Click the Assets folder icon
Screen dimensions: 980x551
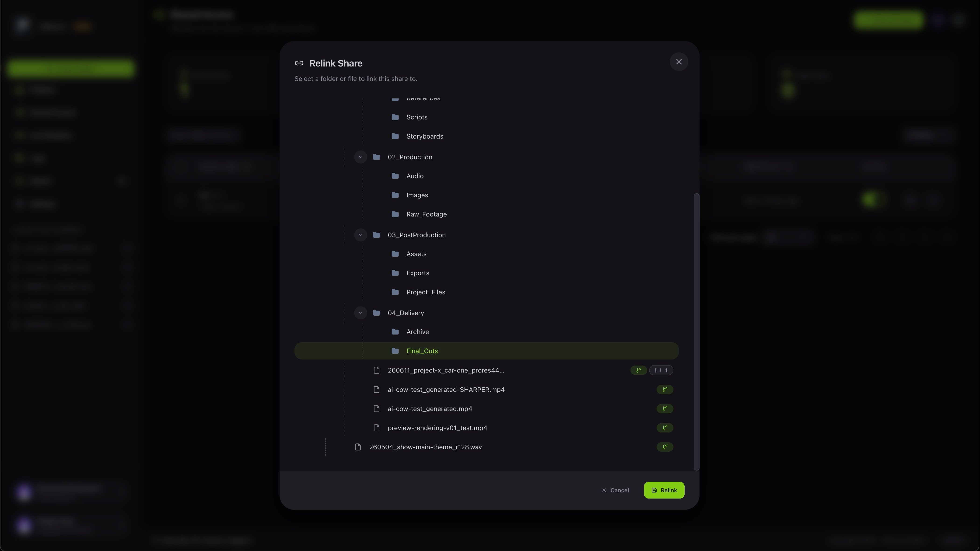[x=395, y=254]
